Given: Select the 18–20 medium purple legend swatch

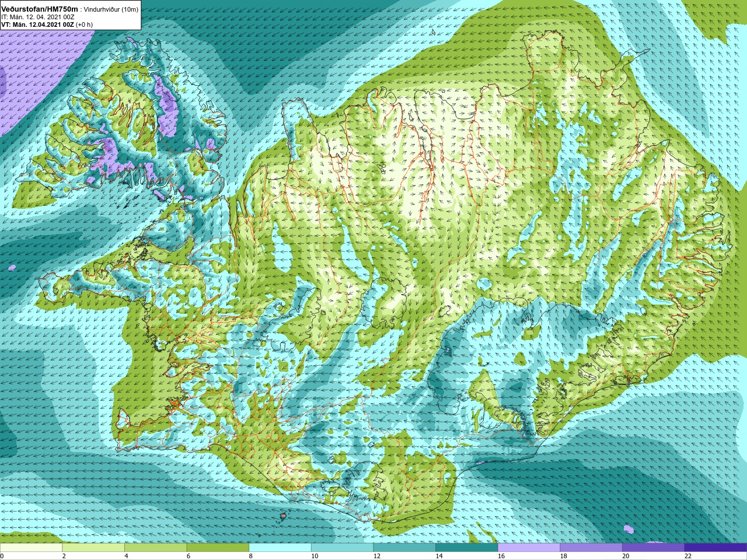Looking at the screenshot, I should pyautogui.click(x=591, y=548).
